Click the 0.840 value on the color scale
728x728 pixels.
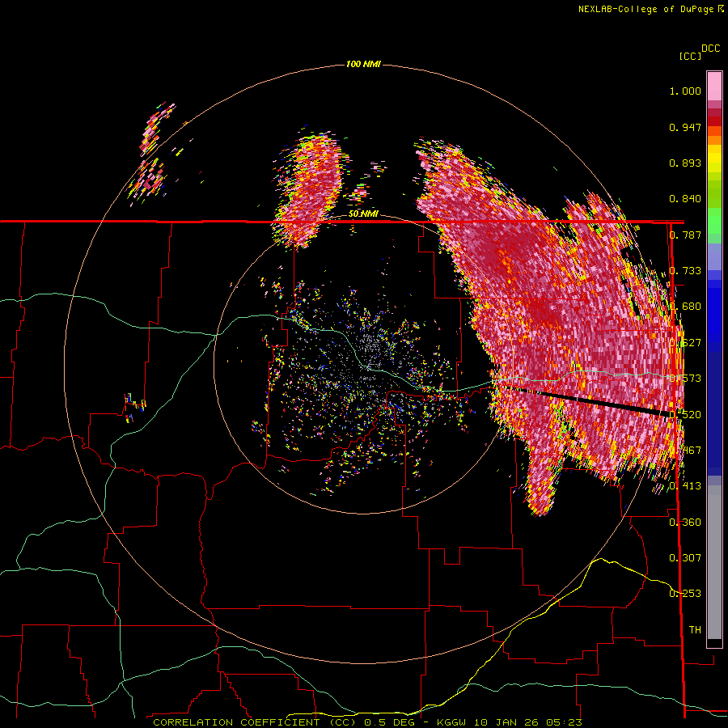coord(685,199)
